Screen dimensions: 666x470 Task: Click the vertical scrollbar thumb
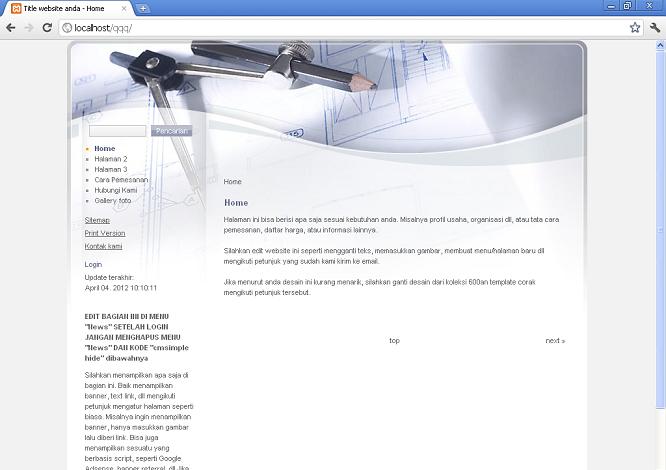coord(660,229)
